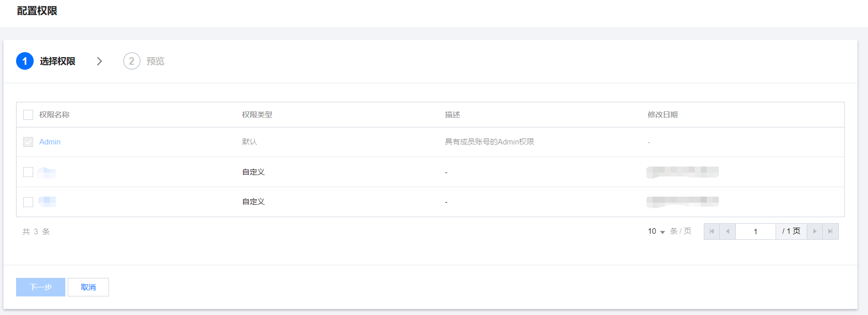Click the page number input field
The width and height of the screenshot is (868, 315).
pos(755,231)
